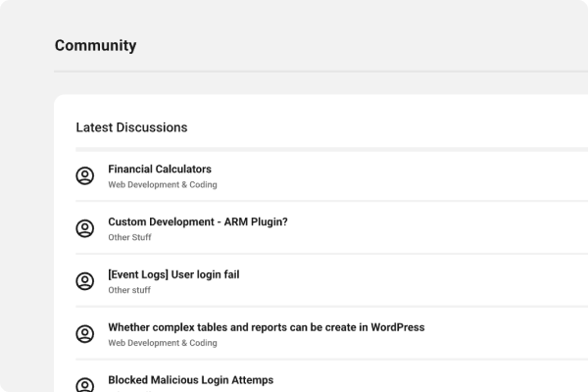Open the Financial Calculators discussion
The width and height of the screenshot is (588, 392).
click(x=160, y=169)
